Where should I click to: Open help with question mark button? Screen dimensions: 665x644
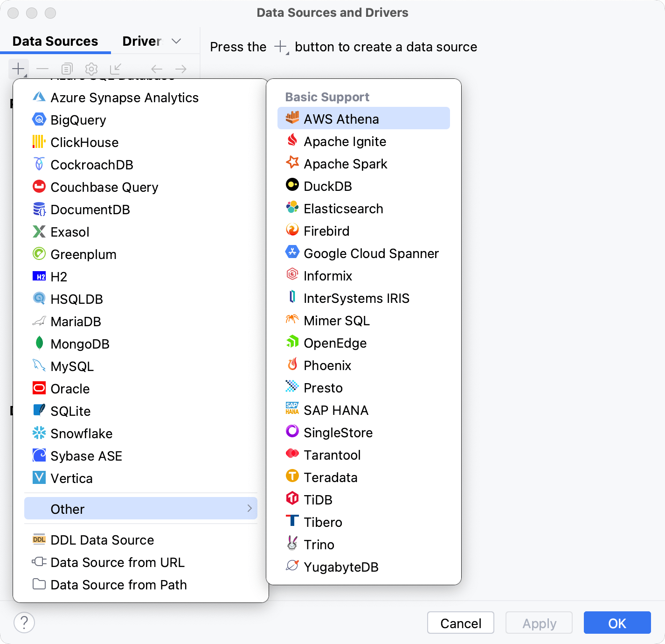click(x=24, y=623)
